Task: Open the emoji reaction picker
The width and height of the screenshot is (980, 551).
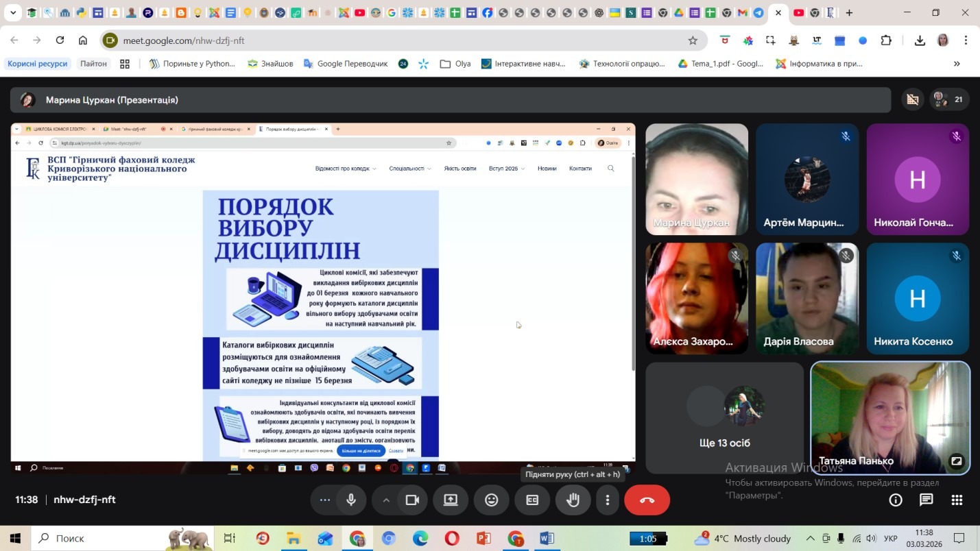Action: click(x=491, y=500)
